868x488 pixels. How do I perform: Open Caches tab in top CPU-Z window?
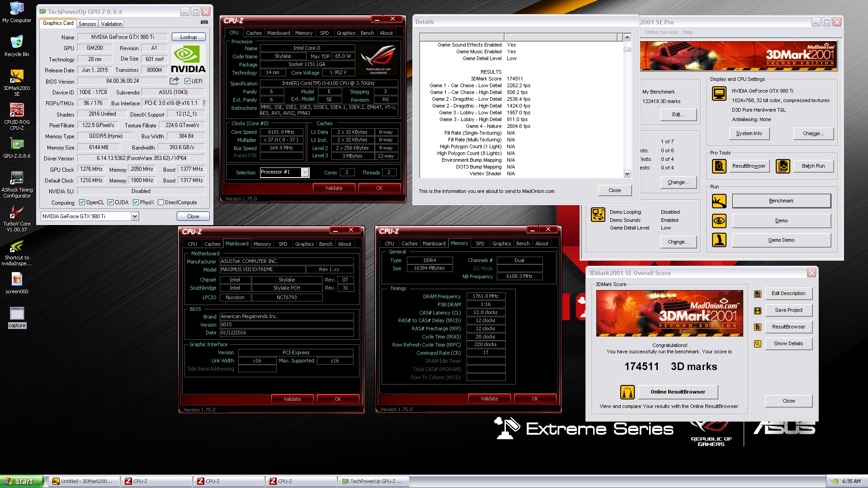click(x=254, y=33)
